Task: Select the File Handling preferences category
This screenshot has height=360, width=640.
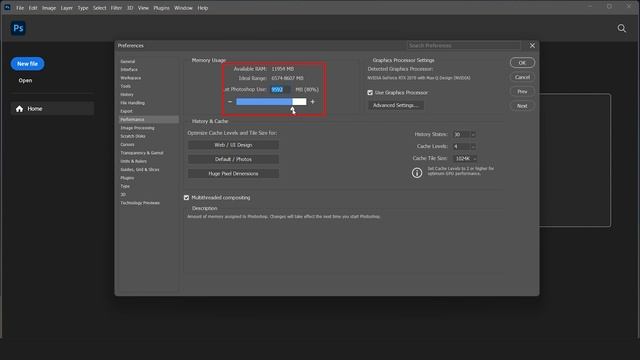Action: tap(133, 103)
